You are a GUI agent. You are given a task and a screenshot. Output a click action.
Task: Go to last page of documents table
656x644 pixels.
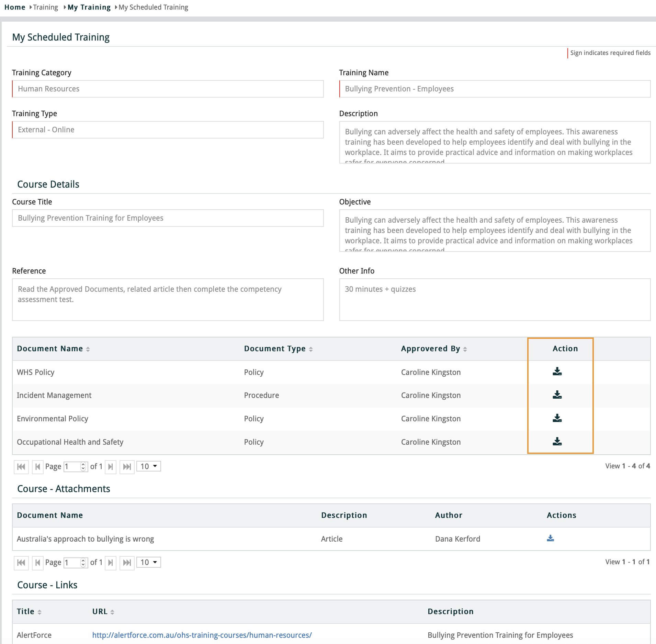[127, 467]
